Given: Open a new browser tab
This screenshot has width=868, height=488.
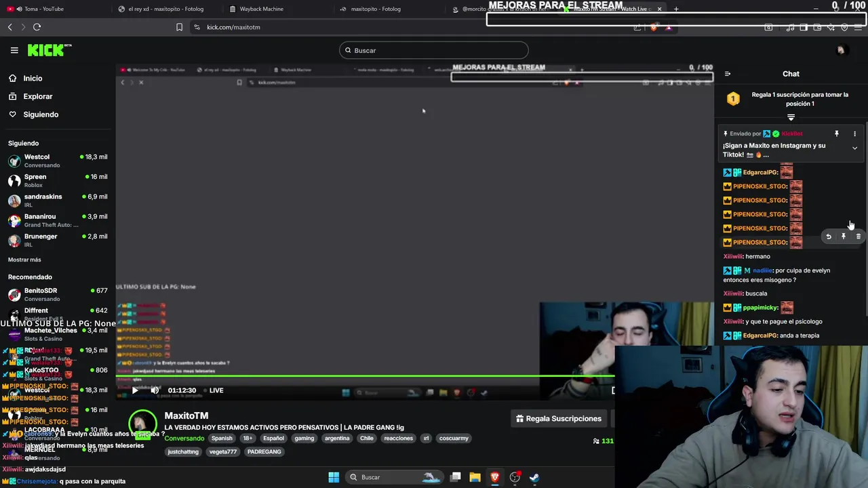Looking at the screenshot, I should click(x=676, y=9).
